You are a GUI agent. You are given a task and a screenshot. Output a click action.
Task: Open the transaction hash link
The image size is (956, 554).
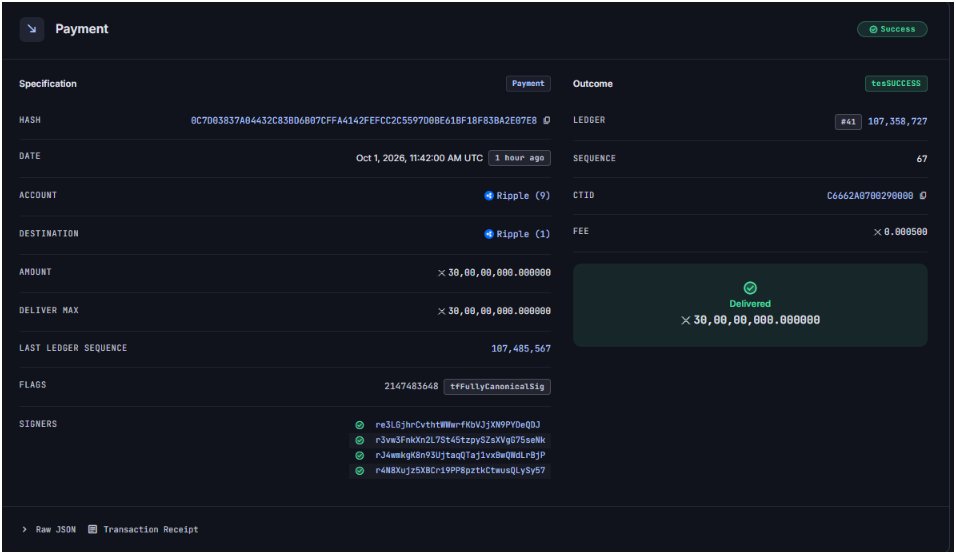click(364, 121)
